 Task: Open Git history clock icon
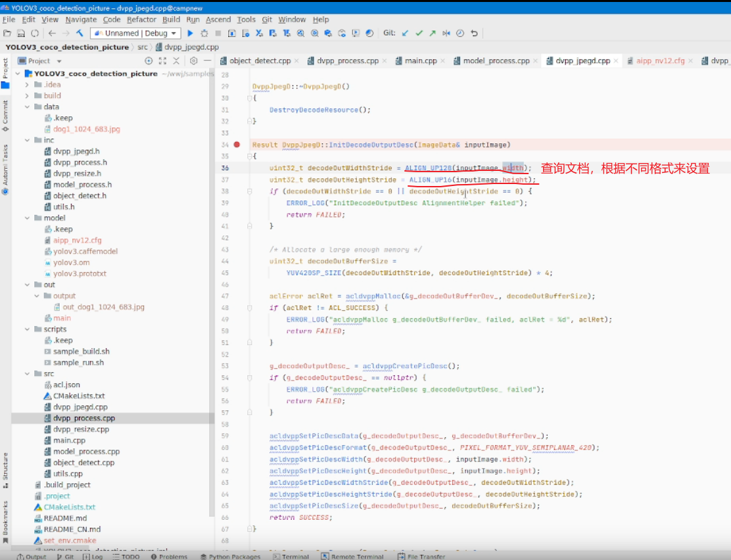pyautogui.click(x=460, y=33)
